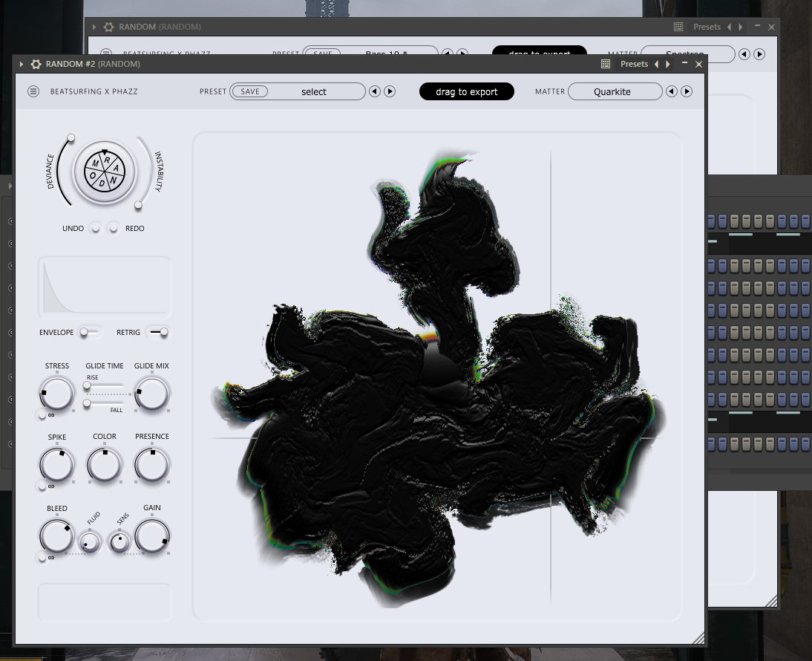The width and height of the screenshot is (812, 661).
Task: Toggle the ENVELOPE switch
Action: 89,332
